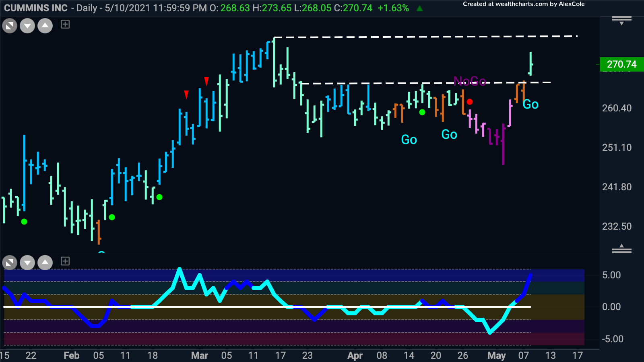Click the green dot marker near Jan 22
Screen dimensions: 644x362
[24, 222]
